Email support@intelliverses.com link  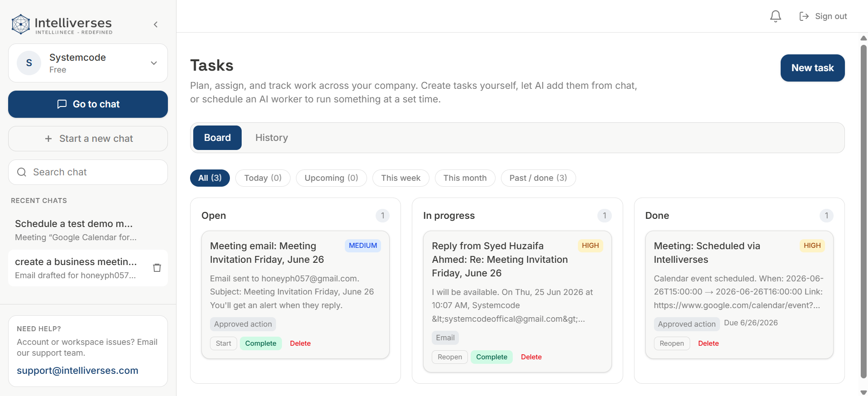point(77,371)
